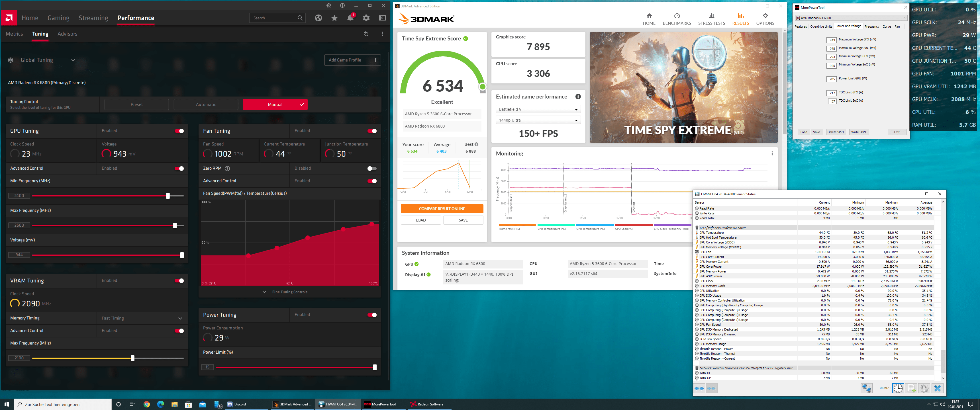Click Min Frequency slider handle

(168, 196)
